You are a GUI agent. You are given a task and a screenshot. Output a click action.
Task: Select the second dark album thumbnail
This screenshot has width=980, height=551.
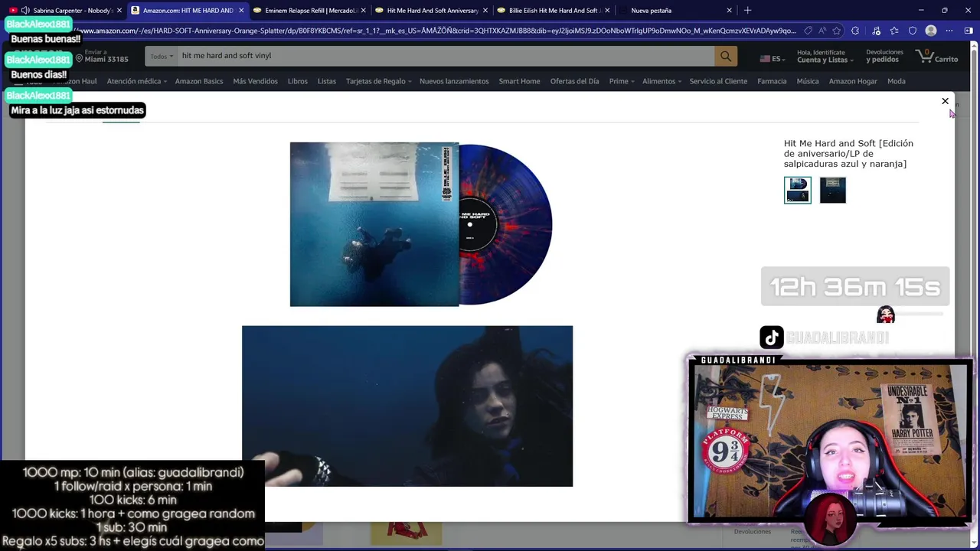(x=833, y=191)
